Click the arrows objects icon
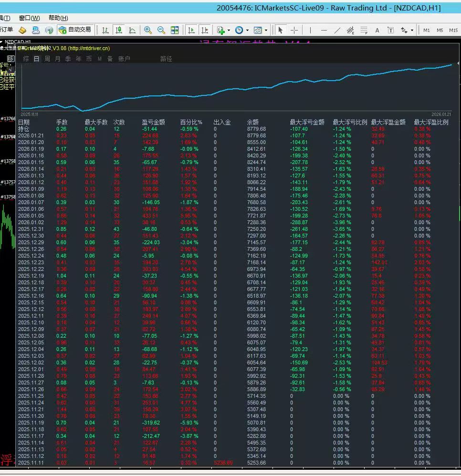Viewport: 461px width, 476px height. (x=404, y=30)
